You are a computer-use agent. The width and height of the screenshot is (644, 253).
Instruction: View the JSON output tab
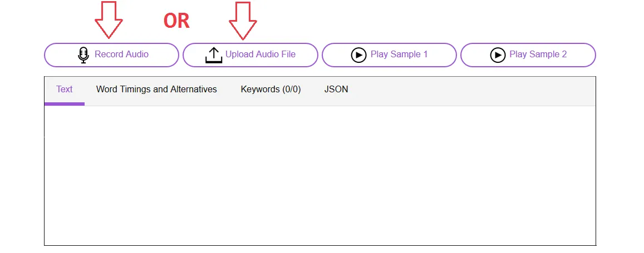click(336, 90)
